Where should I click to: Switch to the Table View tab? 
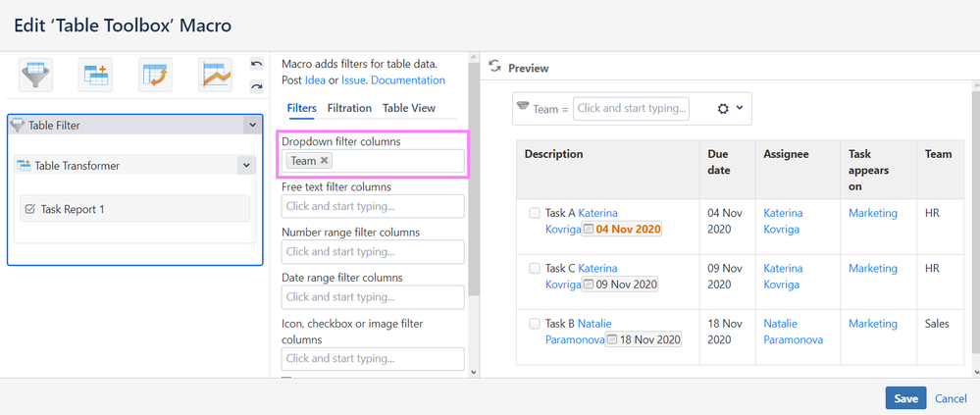(408, 108)
